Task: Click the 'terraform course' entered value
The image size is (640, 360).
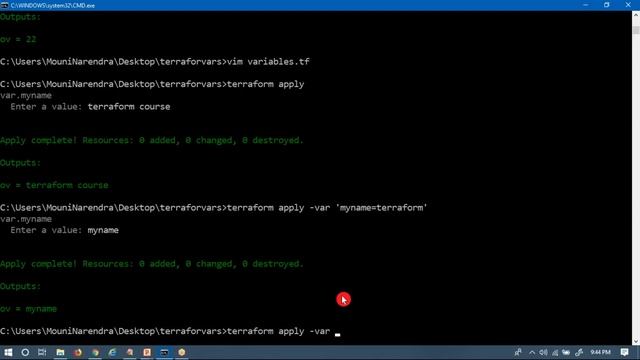Action: tap(129, 107)
